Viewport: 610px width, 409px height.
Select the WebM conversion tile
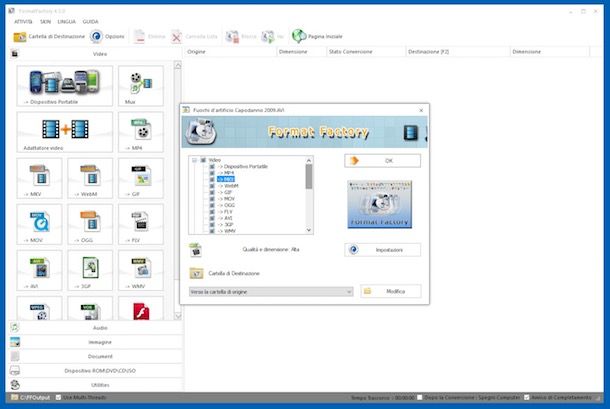[90, 178]
